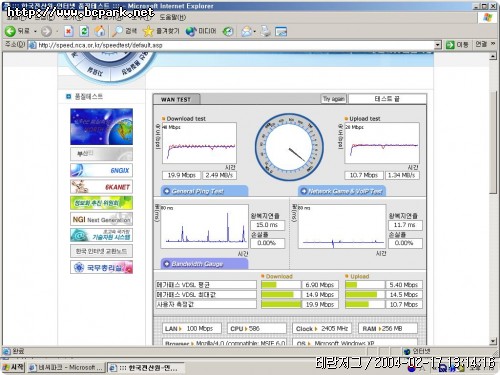Click the green Back arrow icon
500x375 pixels.
pos(10,31)
